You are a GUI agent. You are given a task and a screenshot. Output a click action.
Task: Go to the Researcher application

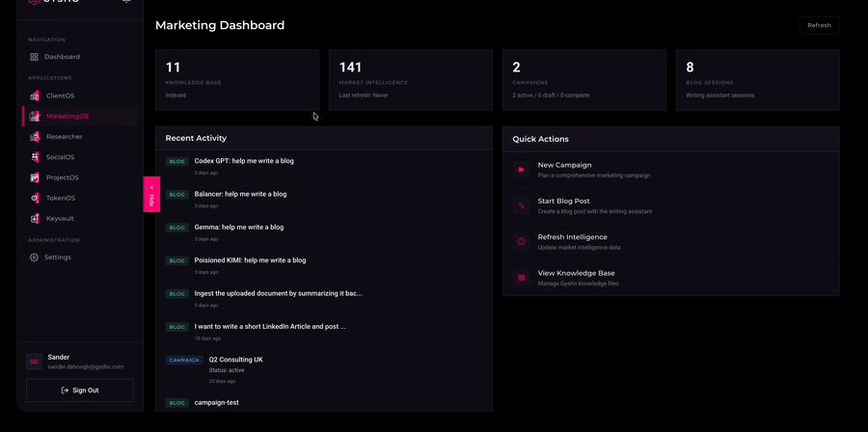(x=79, y=137)
